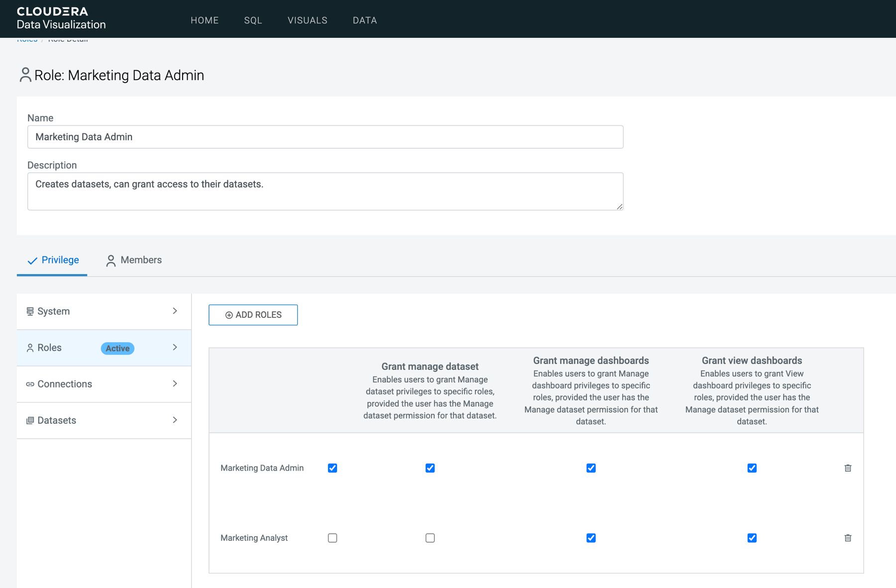Uncheck Grant view dashboards for Marketing Analyst
896x588 pixels.
click(x=752, y=538)
